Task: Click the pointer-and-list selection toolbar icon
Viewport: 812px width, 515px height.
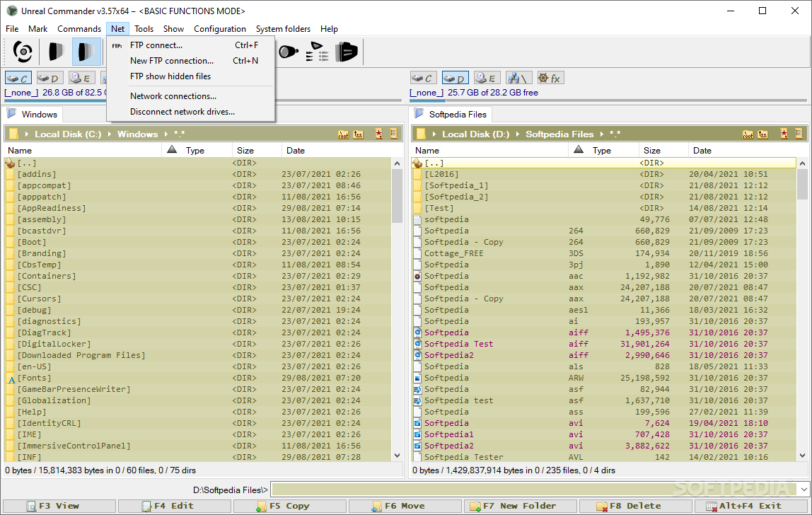Action: pos(317,52)
